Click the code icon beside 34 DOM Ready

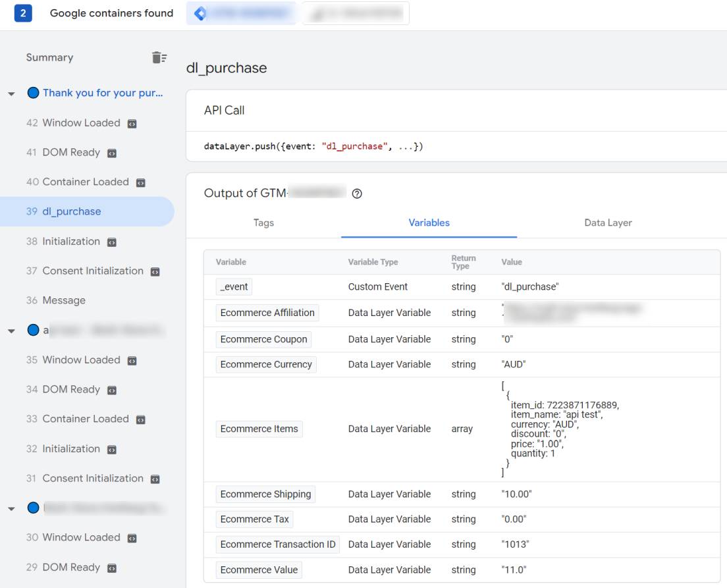click(112, 390)
